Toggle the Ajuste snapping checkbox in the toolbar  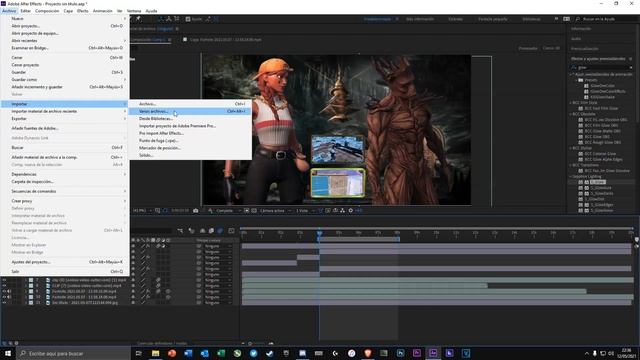pos(188,19)
